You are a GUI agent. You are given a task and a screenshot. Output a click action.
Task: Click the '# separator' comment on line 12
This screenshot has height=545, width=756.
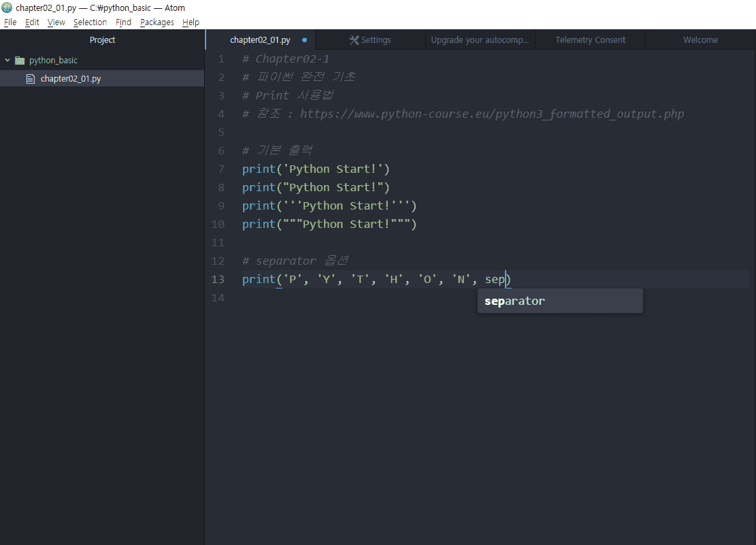tap(295, 261)
